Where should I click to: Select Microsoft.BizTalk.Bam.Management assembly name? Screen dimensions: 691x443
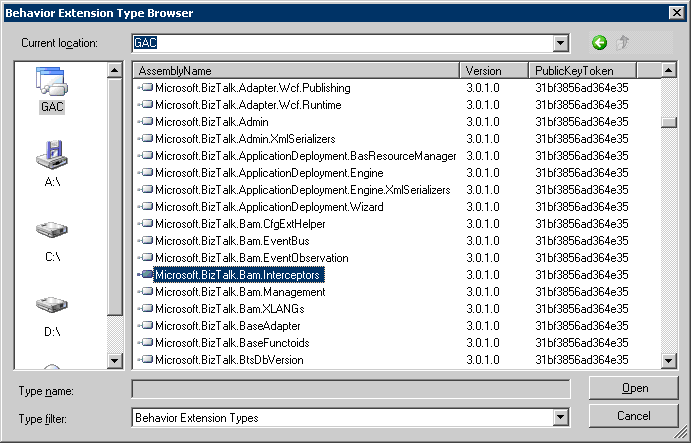click(240, 292)
